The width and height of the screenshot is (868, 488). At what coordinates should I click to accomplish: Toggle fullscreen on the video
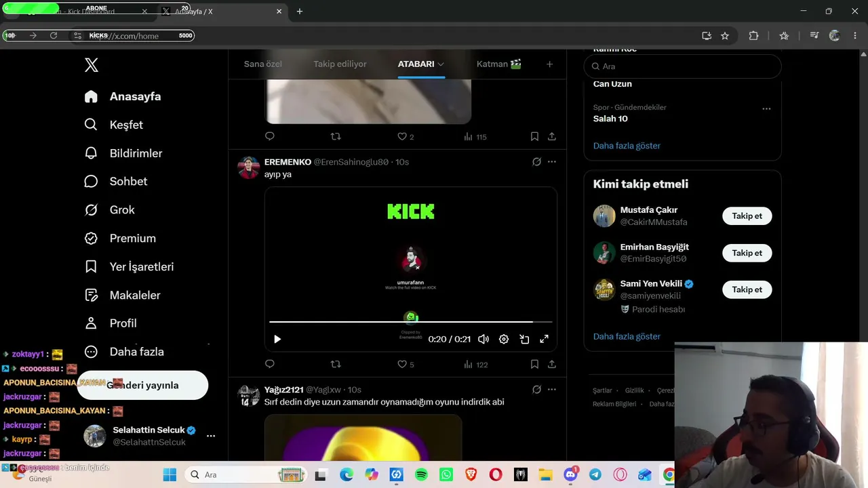[x=544, y=339]
